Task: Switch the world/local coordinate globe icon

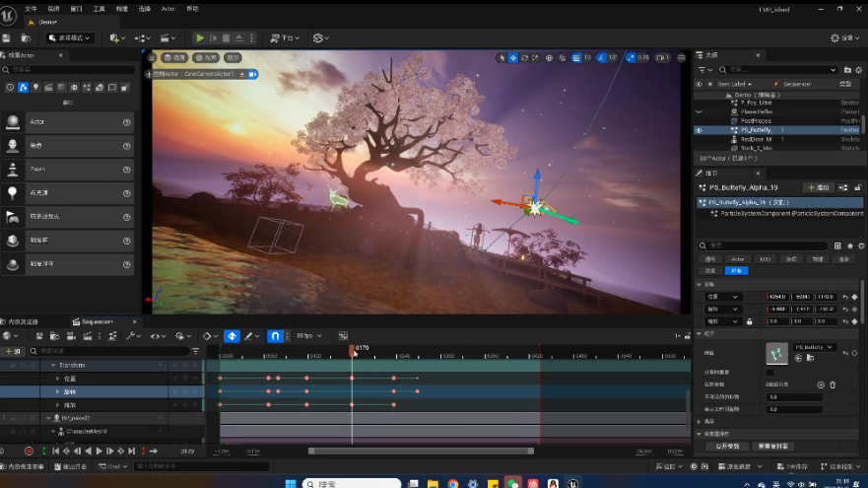Action: coord(549,57)
